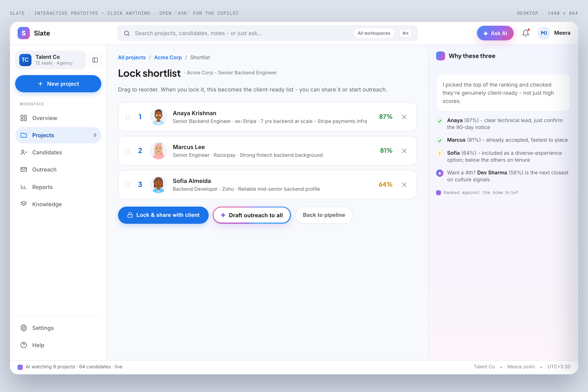Click the New project button
The width and height of the screenshot is (588, 392).
point(58,84)
